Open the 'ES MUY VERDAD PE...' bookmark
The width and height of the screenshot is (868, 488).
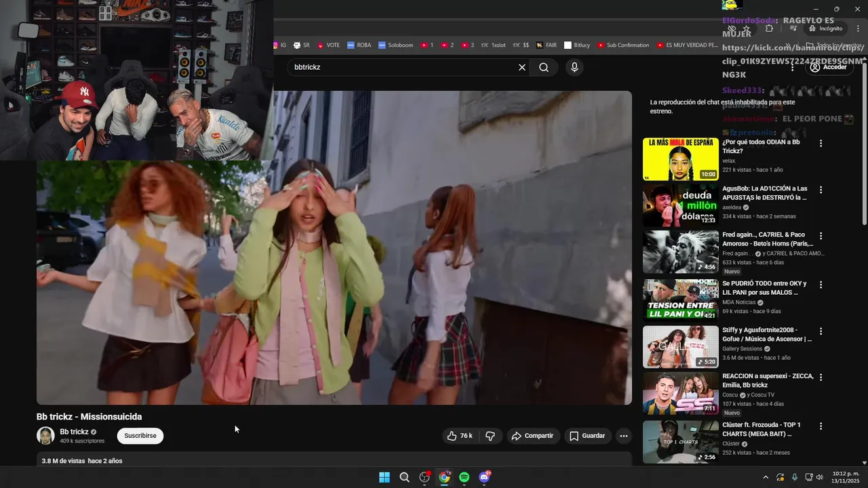tap(687, 45)
